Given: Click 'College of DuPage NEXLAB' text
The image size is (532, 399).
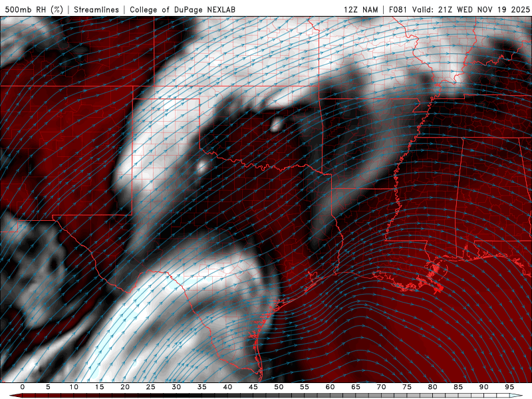Looking at the screenshot, I should click(182, 9).
